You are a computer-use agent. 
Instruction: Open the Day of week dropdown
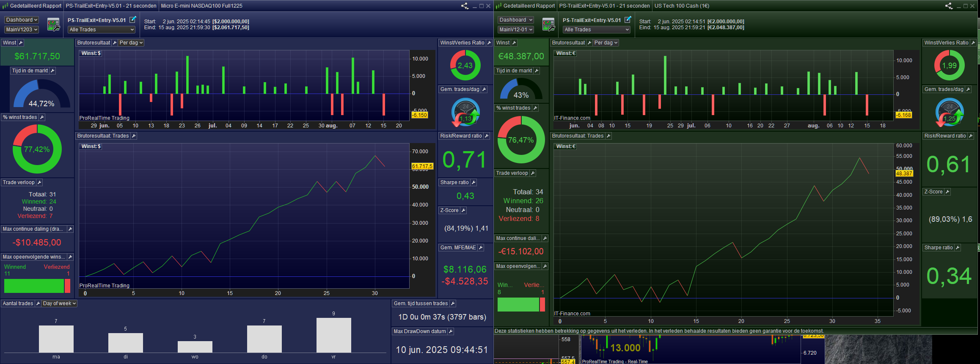tap(59, 303)
